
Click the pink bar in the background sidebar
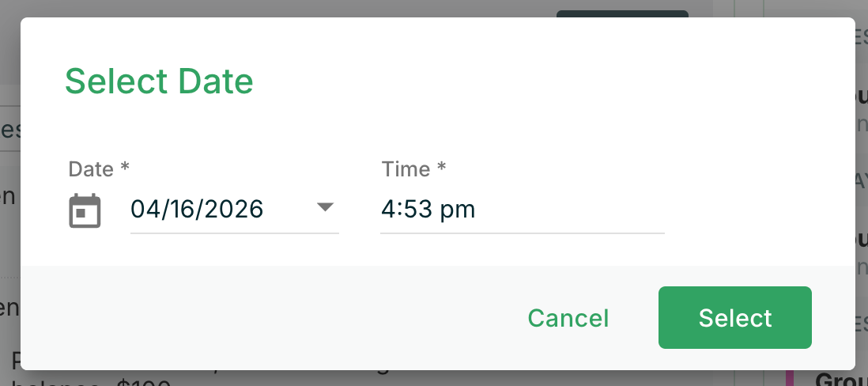click(x=789, y=377)
